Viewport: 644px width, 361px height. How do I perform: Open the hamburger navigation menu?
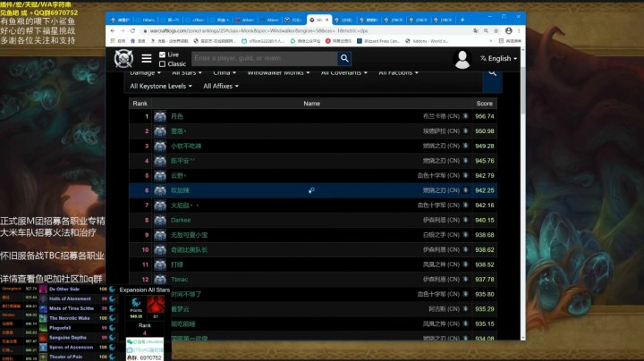click(x=147, y=59)
